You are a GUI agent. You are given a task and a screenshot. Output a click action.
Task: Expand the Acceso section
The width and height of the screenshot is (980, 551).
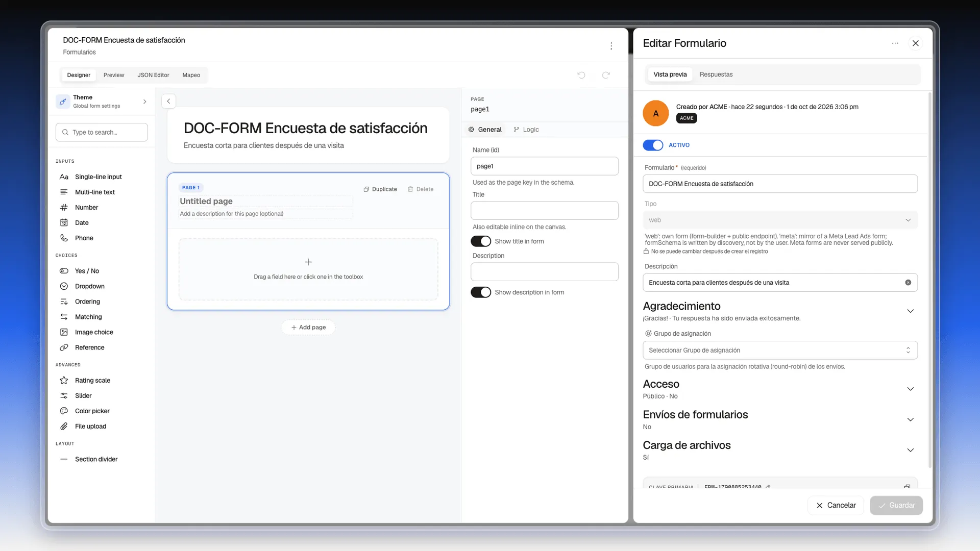tap(910, 389)
